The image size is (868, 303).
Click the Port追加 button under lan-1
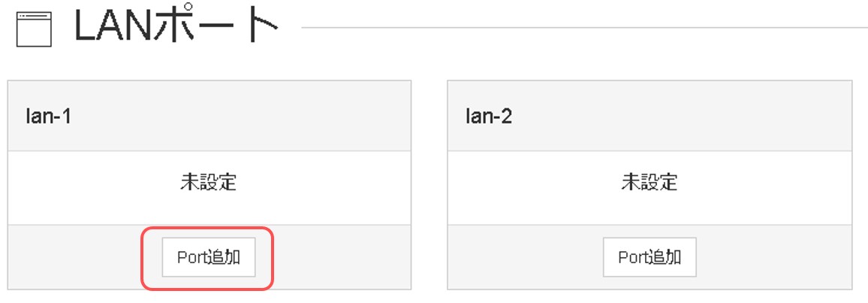[x=208, y=257]
